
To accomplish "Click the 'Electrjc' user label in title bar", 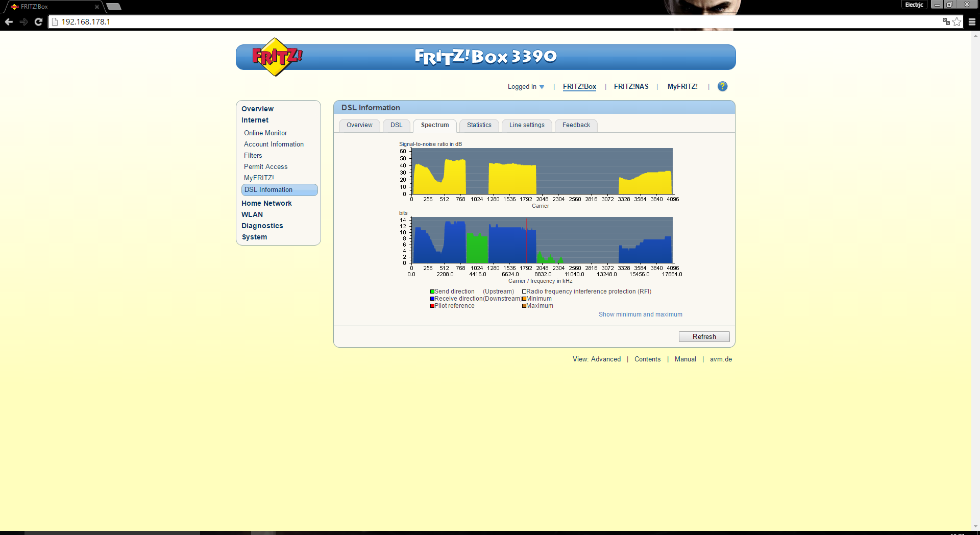I will click(914, 5).
